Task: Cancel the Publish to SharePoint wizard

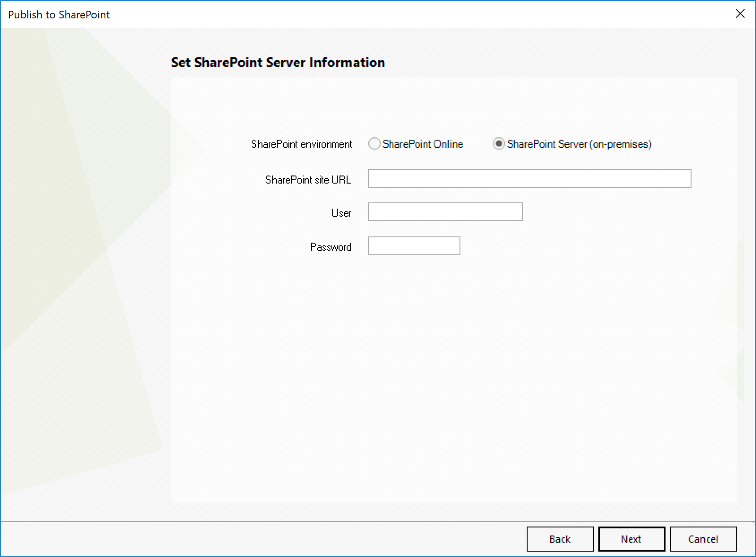Action: pos(703,539)
